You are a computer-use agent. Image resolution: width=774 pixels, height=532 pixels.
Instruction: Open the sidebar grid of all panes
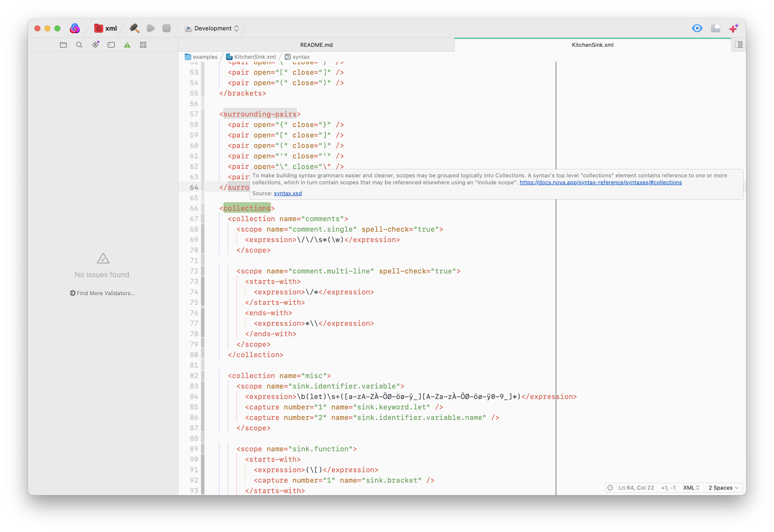pyautogui.click(x=143, y=45)
